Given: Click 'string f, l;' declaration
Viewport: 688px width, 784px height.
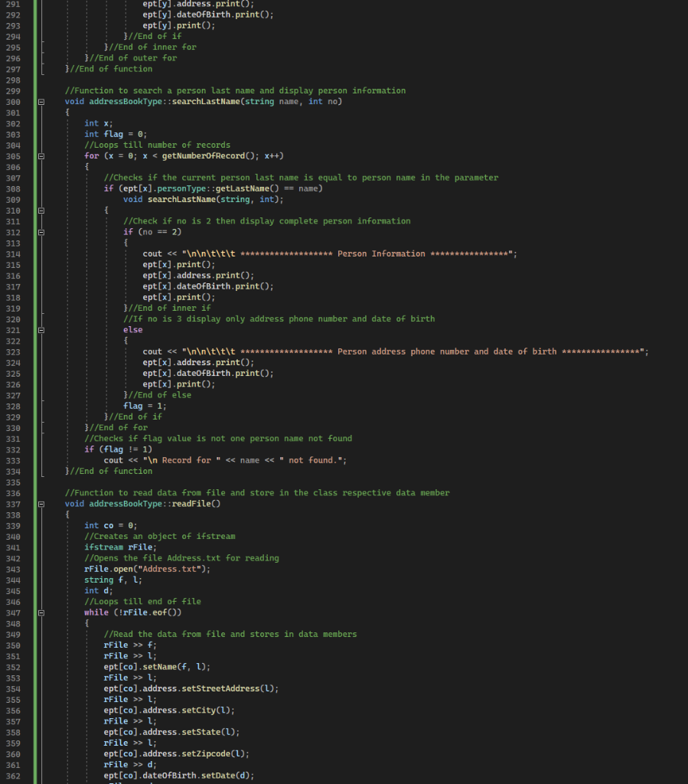Looking at the screenshot, I should pos(113,580).
